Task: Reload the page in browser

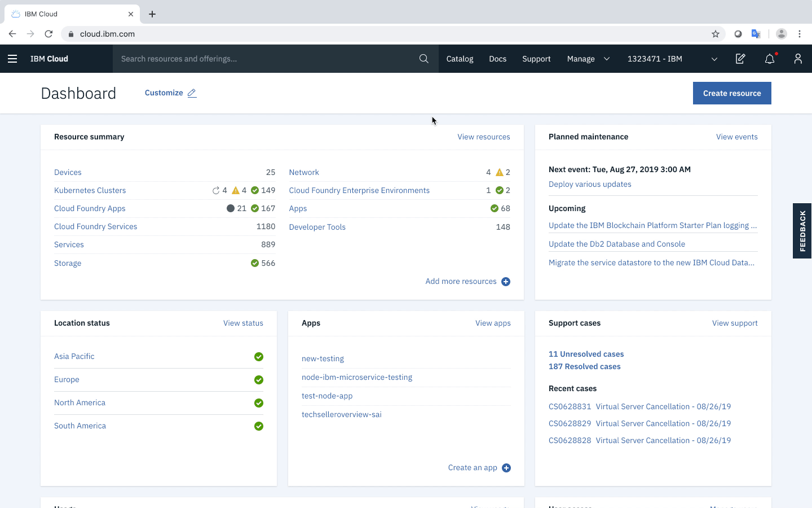Action: point(48,34)
